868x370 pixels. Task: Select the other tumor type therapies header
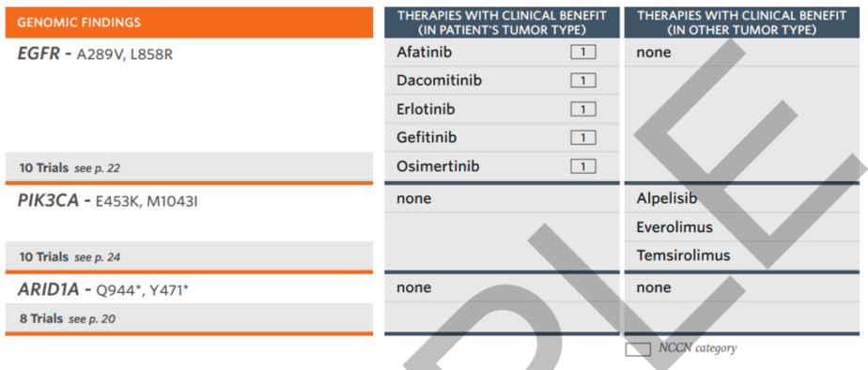[x=742, y=23]
